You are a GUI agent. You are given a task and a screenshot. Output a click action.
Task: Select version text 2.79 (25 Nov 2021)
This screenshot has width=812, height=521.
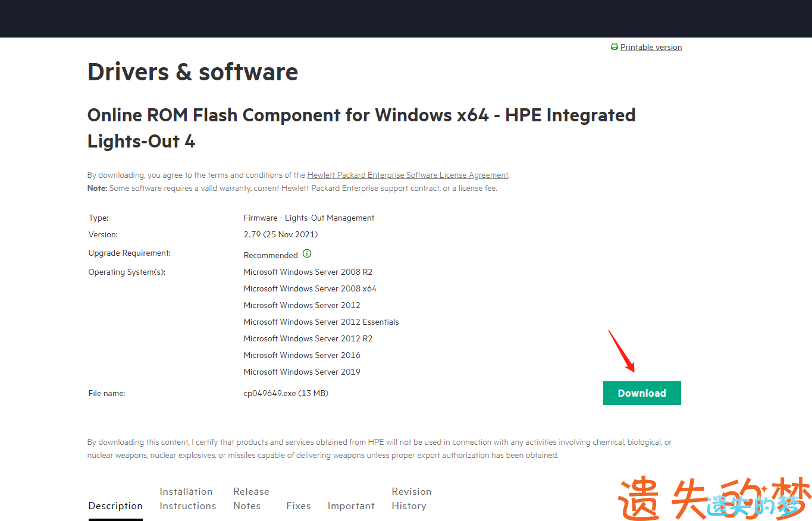[x=281, y=234]
